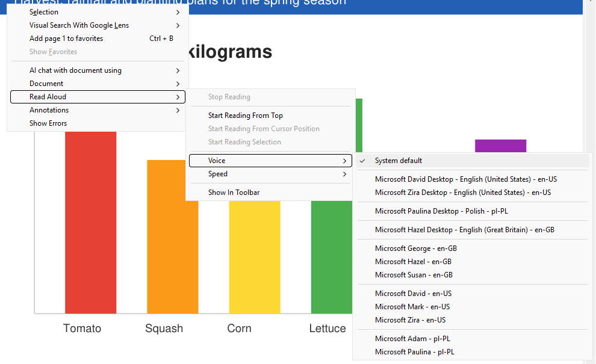Viewport: 596px width, 364px height.
Task: Click the Lettuce axis label
Action: coord(327,329)
